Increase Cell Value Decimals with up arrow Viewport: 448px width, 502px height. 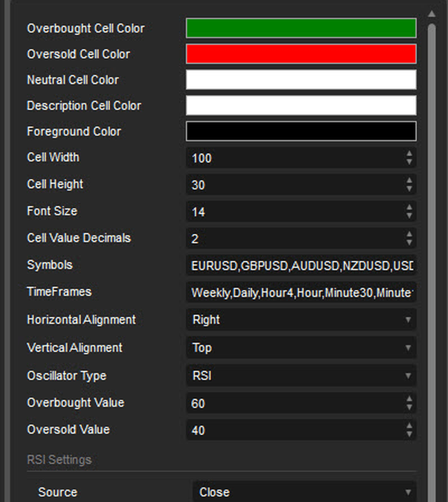point(409,234)
